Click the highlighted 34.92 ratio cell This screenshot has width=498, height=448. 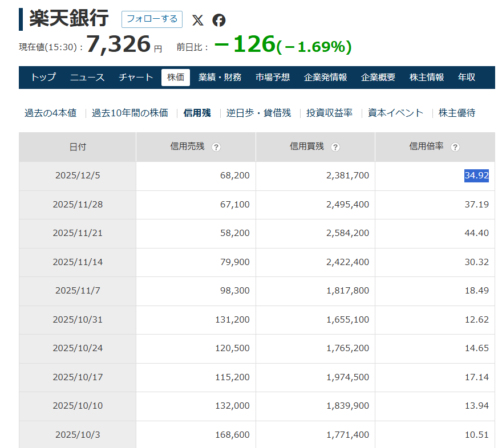[476, 176]
